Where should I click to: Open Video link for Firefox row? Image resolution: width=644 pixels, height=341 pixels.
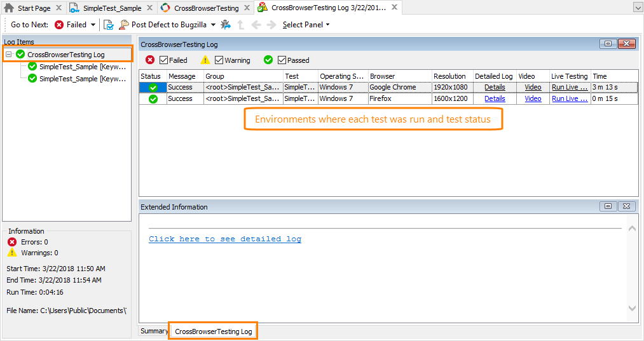pyautogui.click(x=533, y=99)
